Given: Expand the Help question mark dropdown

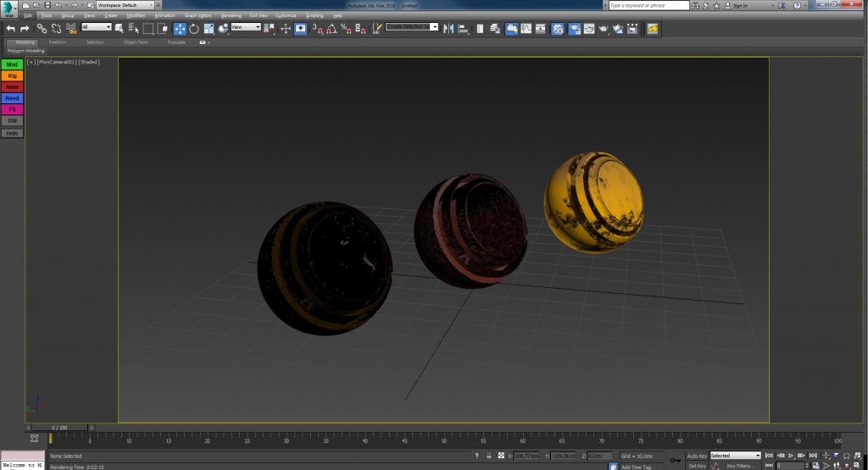Looking at the screenshot, I should click(x=804, y=5).
